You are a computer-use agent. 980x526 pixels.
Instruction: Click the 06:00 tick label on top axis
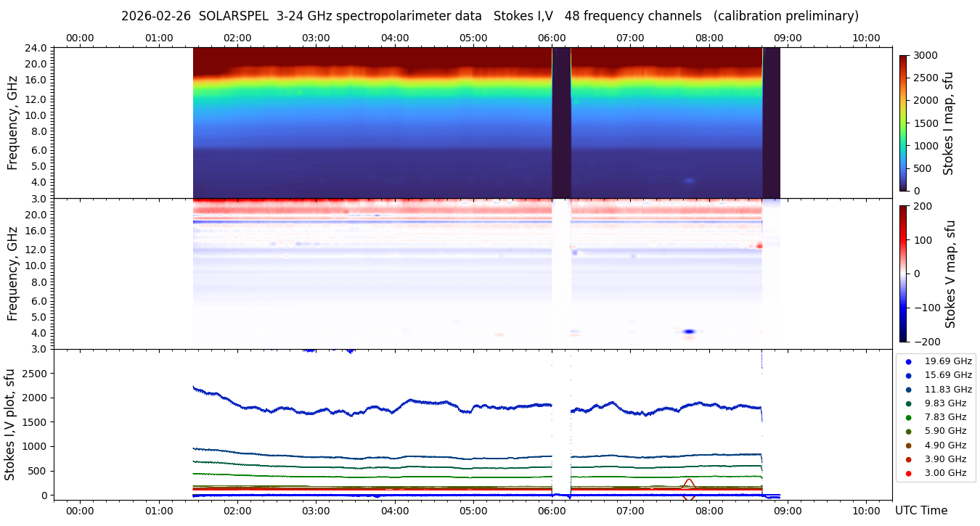[552, 38]
